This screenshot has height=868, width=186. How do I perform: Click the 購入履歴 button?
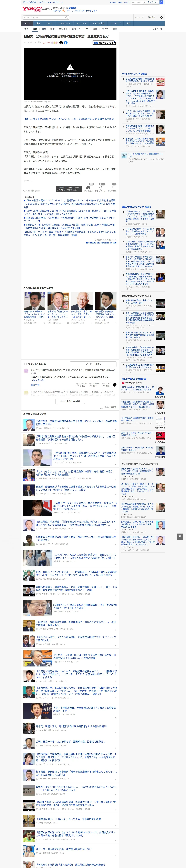152,18
